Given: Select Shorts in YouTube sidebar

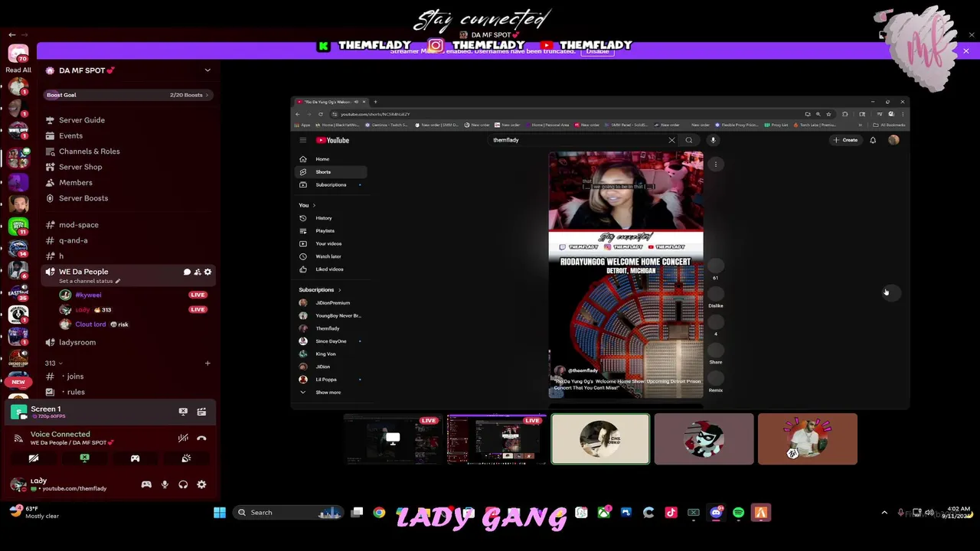Looking at the screenshot, I should [331, 172].
